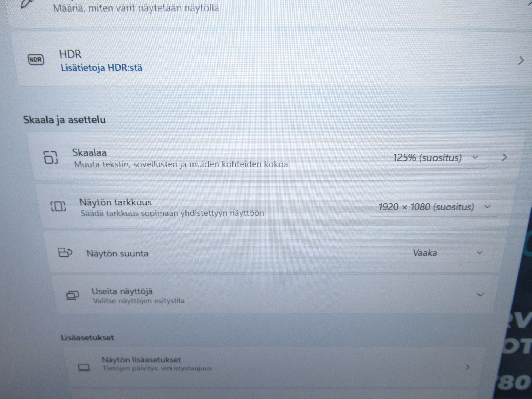Viewport: 532px width, 399px height.
Task: Open Näytön lisäasetukset via right arrow
Action: pyautogui.click(x=468, y=367)
